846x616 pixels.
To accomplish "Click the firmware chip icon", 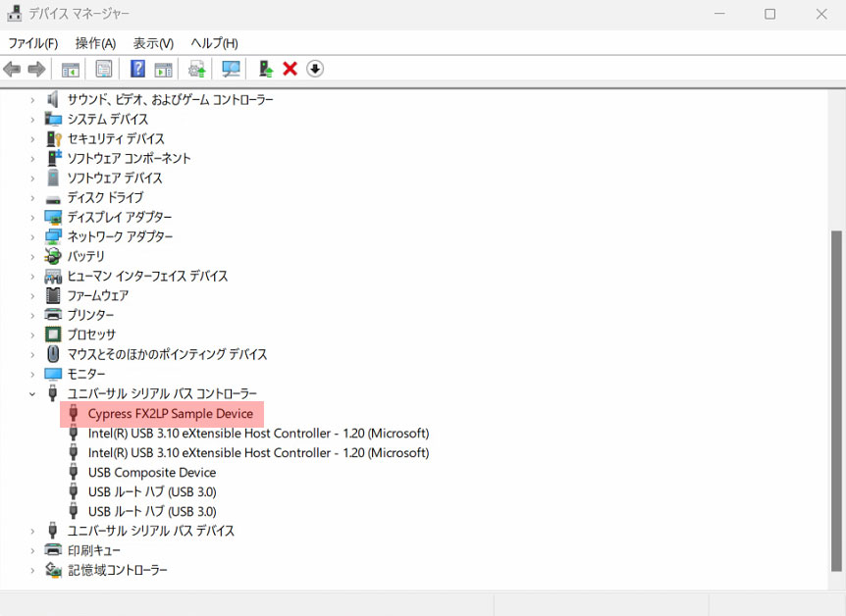I will click(53, 295).
